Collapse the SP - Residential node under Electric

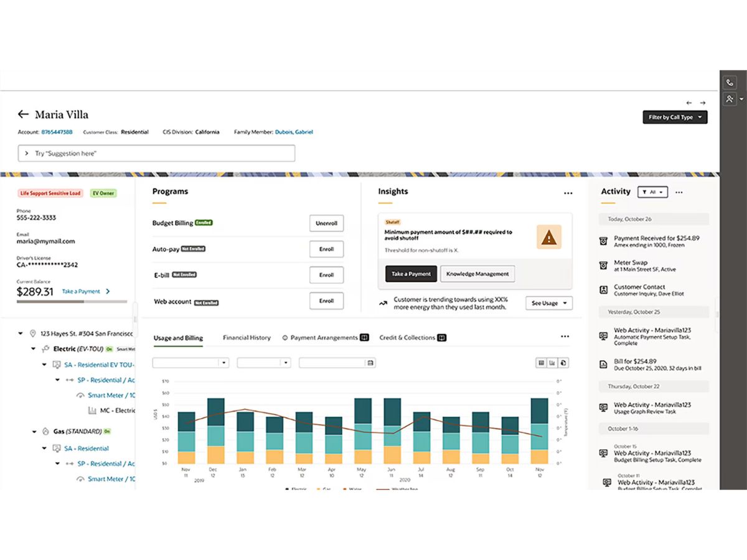pyautogui.click(x=57, y=380)
